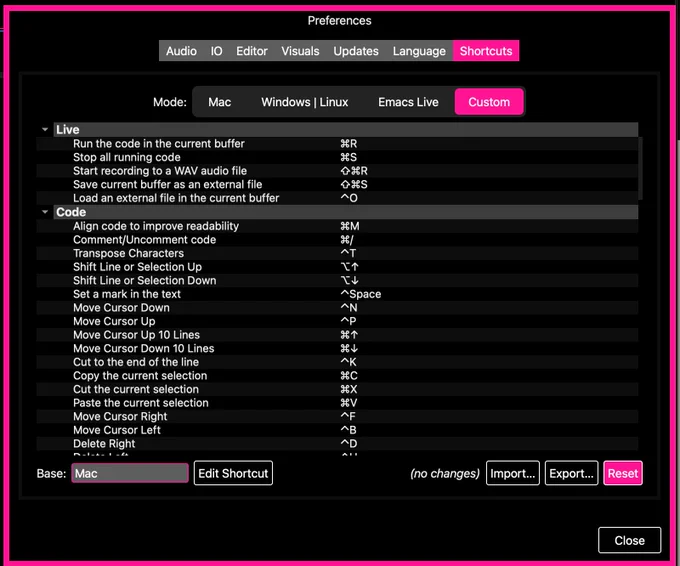The image size is (680, 566).
Task: Switch to the Audio tab
Action: pos(181,51)
